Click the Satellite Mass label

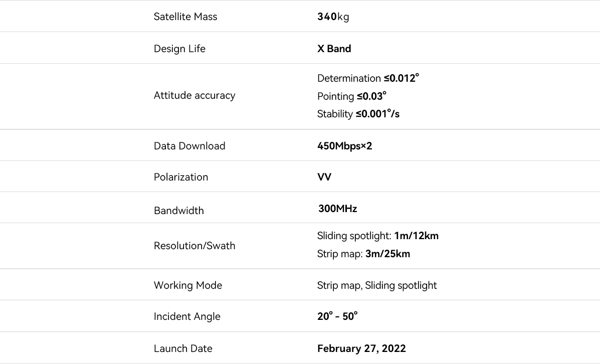coord(185,17)
